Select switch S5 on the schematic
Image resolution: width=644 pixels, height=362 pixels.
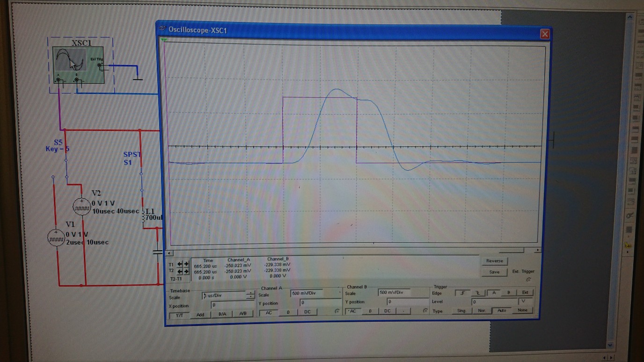click(x=66, y=168)
